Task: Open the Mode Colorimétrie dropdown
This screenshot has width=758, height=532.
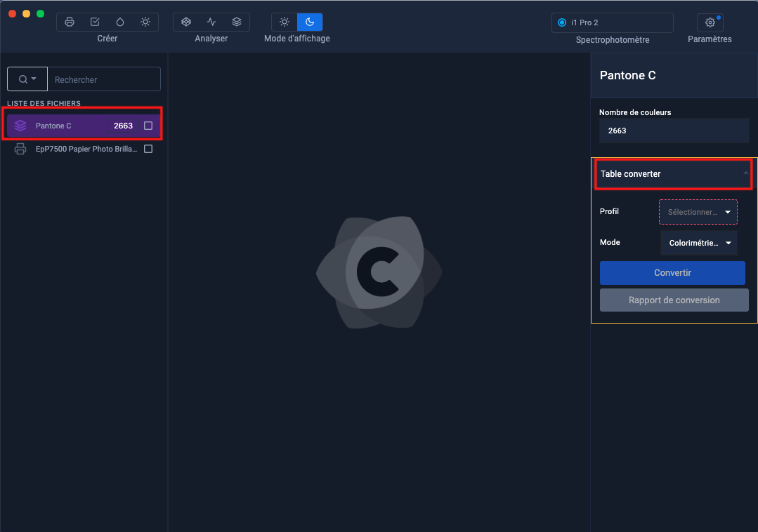Action: click(698, 243)
